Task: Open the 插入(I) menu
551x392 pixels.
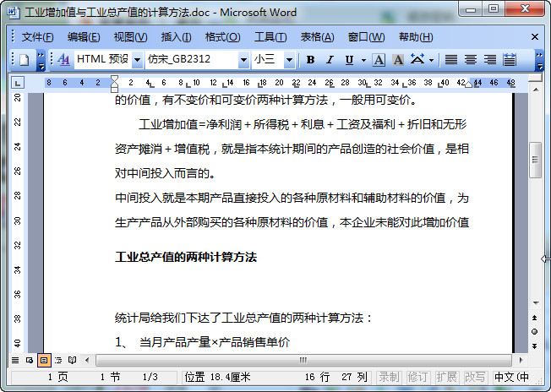Action: [176, 37]
